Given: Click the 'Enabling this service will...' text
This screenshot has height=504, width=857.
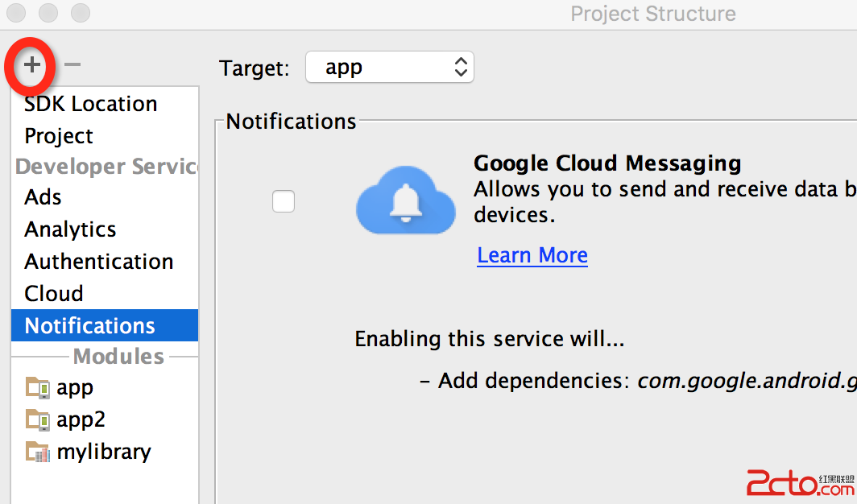Looking at the screenshot, I should [489, 338].
